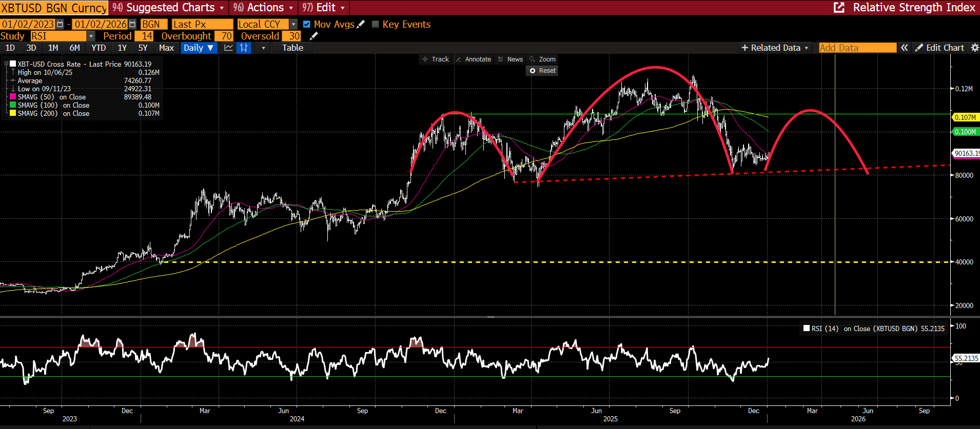
Task: Click the Period value field 14
Action: coord(144,36)
